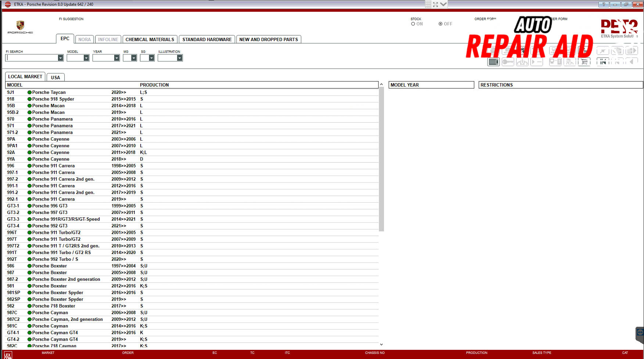Open the MG dropdown
The height and width of the screenshot is (359, 644).
point(134,58)
